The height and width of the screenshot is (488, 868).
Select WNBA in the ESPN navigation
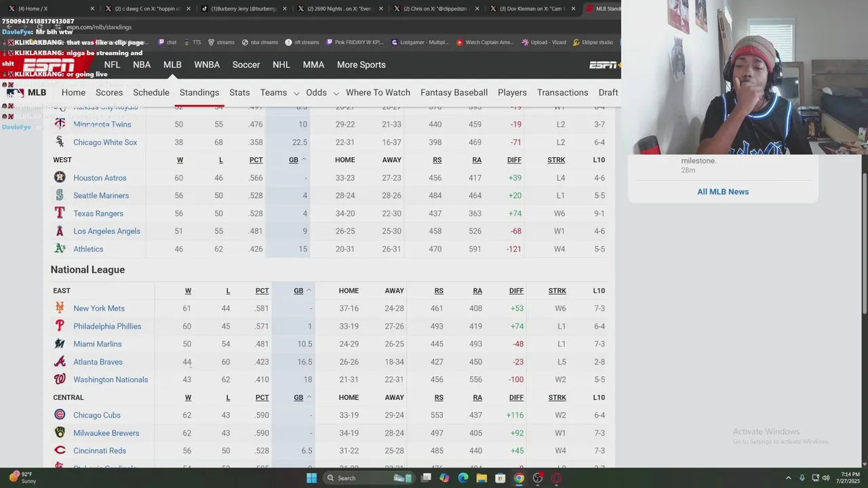tap(207, 64)
